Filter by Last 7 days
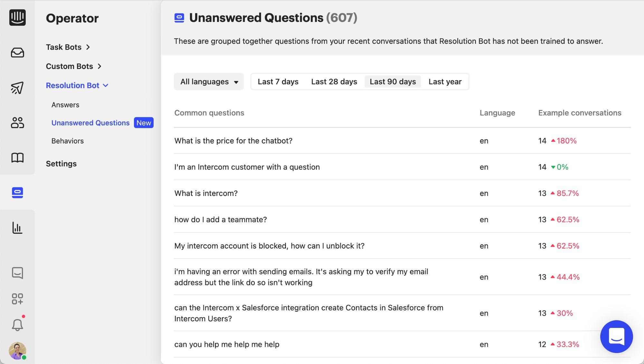This screenshot has width=644, height=364. [278, 82]
